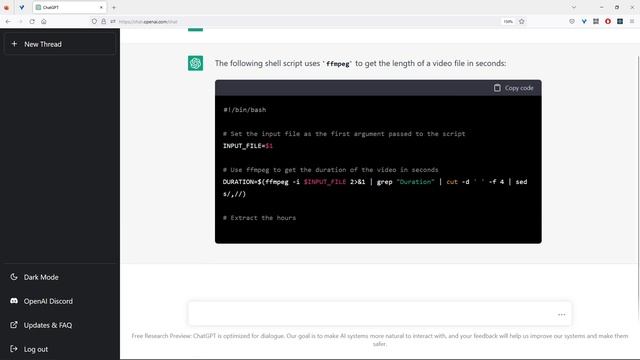Click the '#!/bin/bash' line in code
Viewport: 640px width, 360px height.
[245, 110]
